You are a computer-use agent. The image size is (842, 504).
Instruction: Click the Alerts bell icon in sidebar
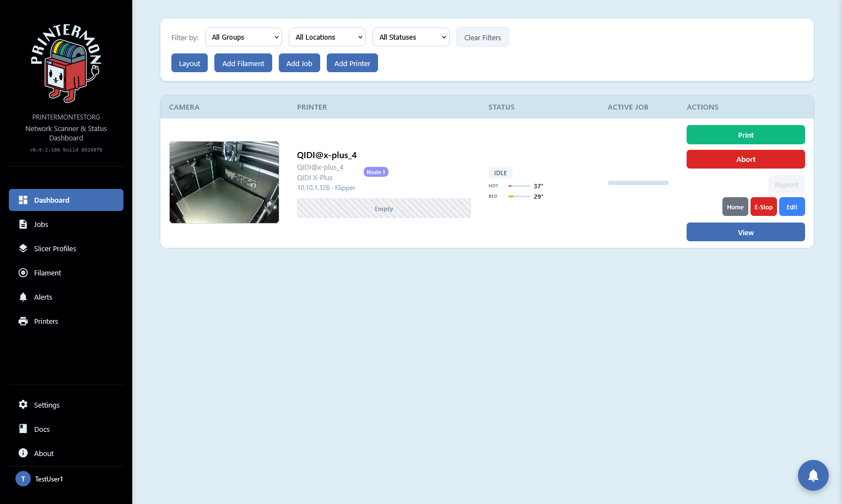click(x=23, y=297)
